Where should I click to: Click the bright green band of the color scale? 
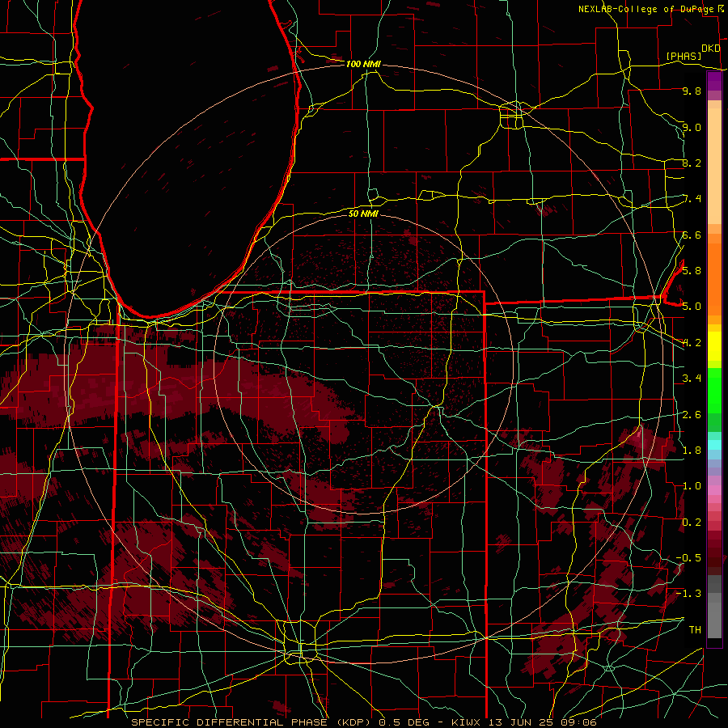[x=714, y=390]
